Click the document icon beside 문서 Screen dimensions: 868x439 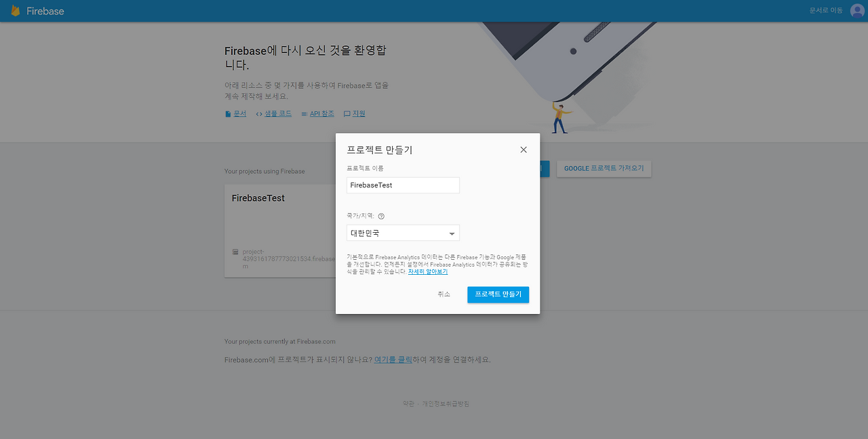[228, 114]
